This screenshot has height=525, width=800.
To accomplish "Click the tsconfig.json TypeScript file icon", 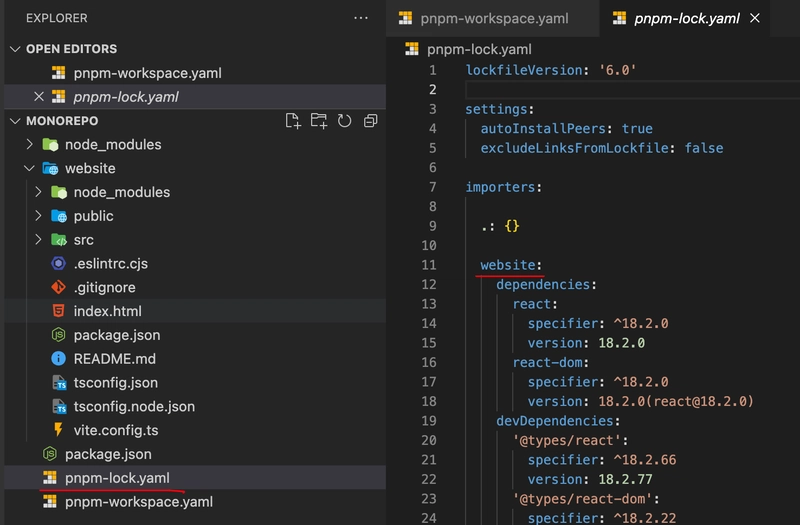I will (59, 383).
